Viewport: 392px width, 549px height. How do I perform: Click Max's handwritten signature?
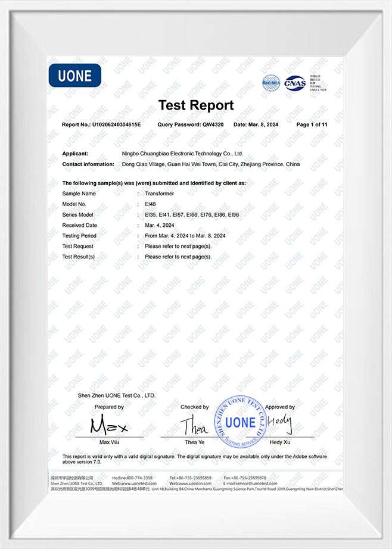(110, 425)
